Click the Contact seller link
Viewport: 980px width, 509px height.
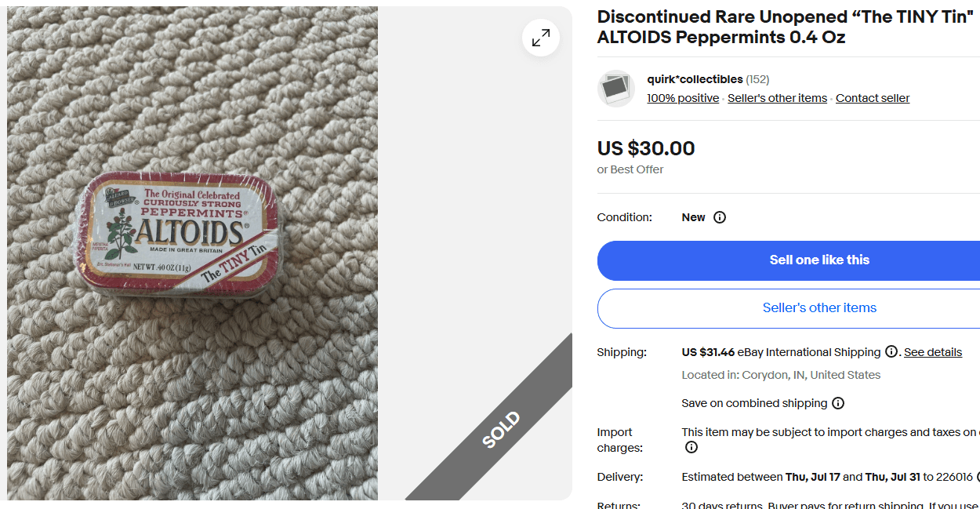coord(872,97)
